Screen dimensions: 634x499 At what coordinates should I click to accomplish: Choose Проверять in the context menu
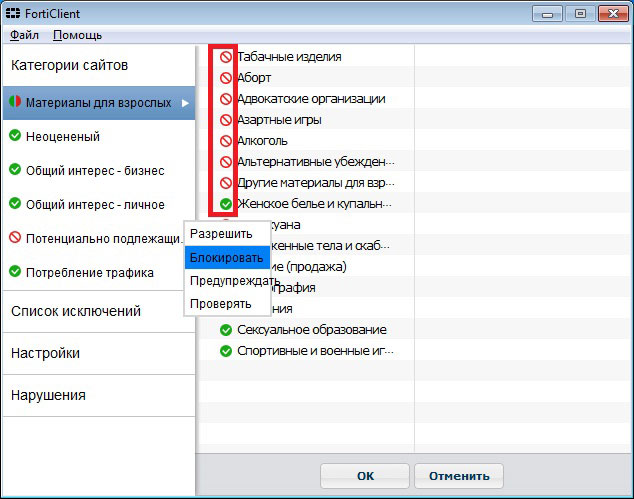227,304
